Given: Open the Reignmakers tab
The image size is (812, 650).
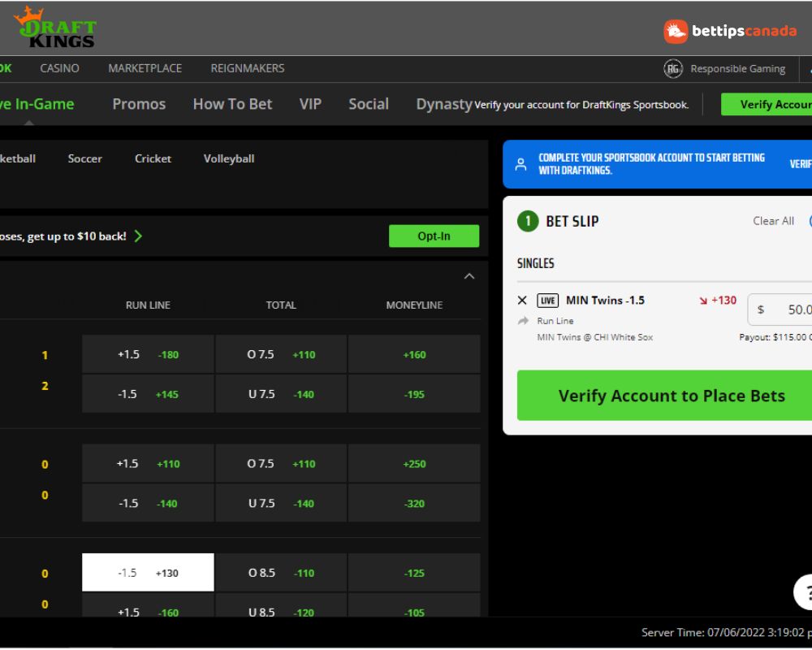Looking at the screenshot, I should pos(248,68).
